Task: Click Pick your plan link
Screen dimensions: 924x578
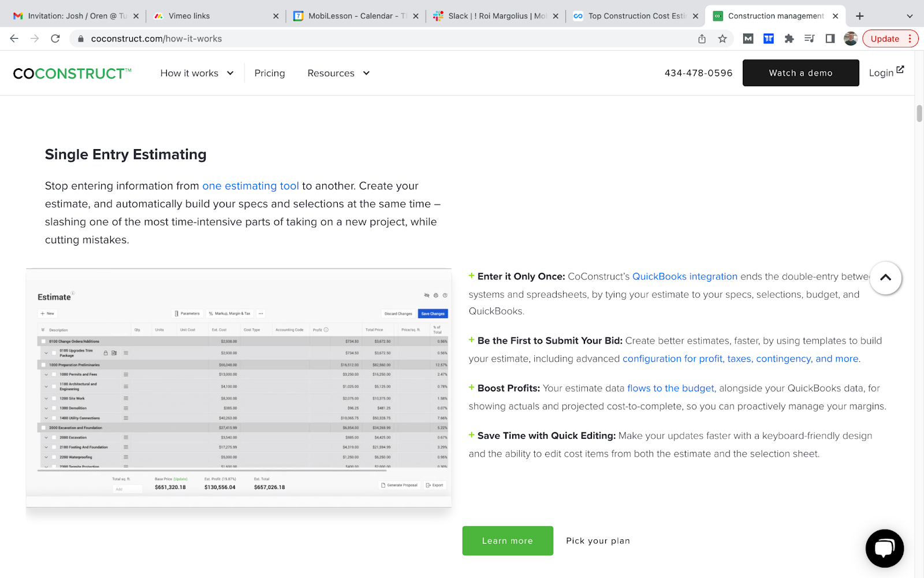Action: click(x=598, y=541)
